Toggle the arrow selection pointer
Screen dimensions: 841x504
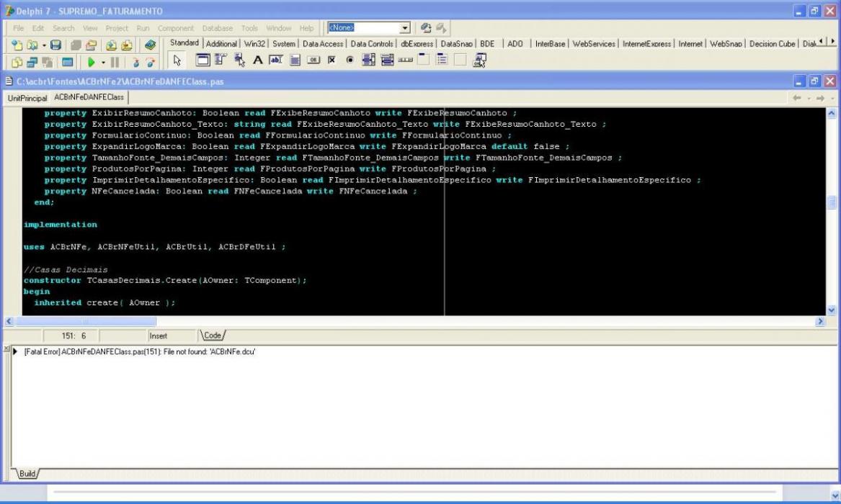177,60
